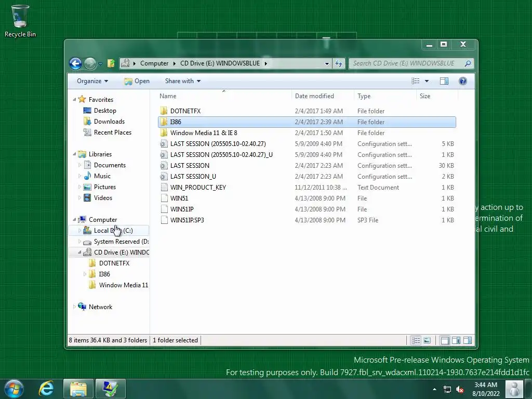Sort by the Name column header

coord(224,96)
